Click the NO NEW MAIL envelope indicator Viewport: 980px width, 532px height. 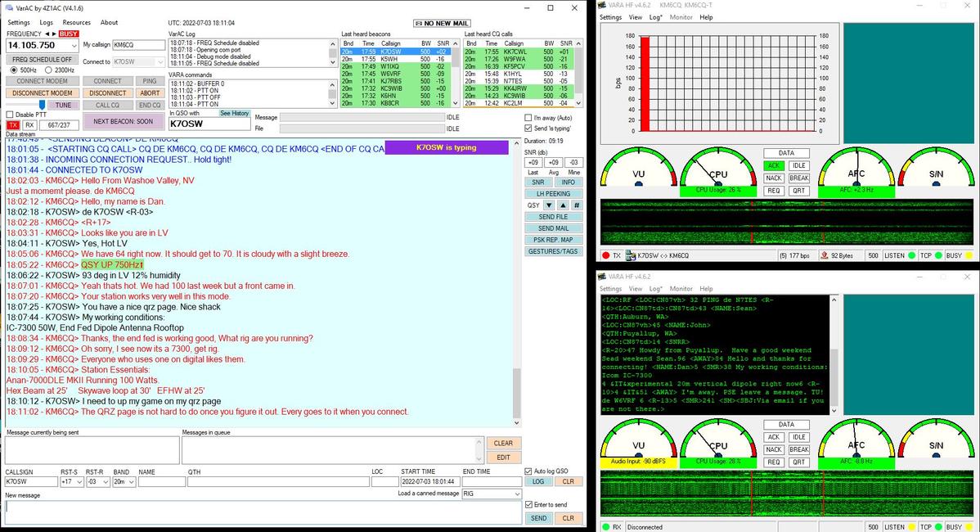coord(442,23)
